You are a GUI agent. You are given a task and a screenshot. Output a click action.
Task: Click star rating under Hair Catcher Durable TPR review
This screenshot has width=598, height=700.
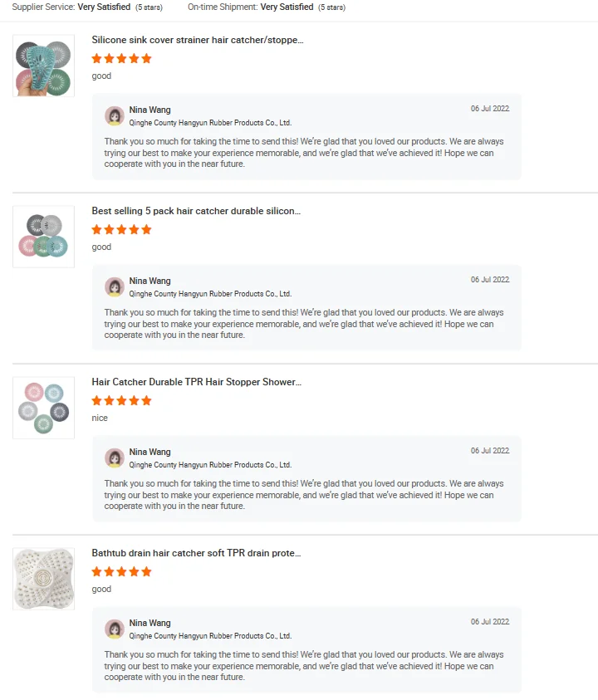coord(121,401)
